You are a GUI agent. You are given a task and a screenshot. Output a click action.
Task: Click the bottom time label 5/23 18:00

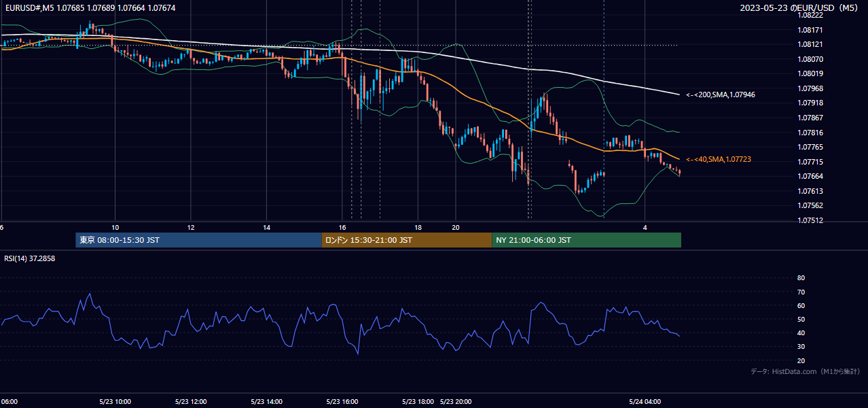tap(418, 401)
